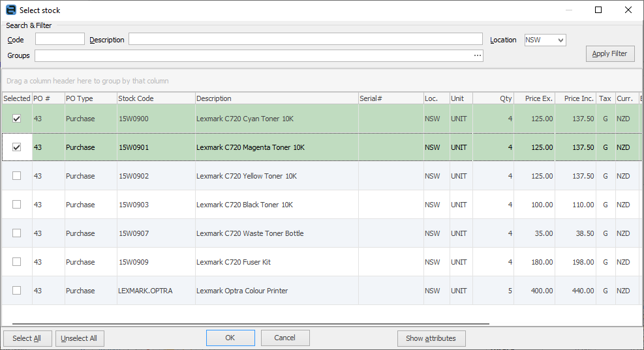Image resolution: width=644 pixels, height=350 pixels.
Task: Click the Price Ex. column header
Action: pyautogui.click(x=534, y=98)
